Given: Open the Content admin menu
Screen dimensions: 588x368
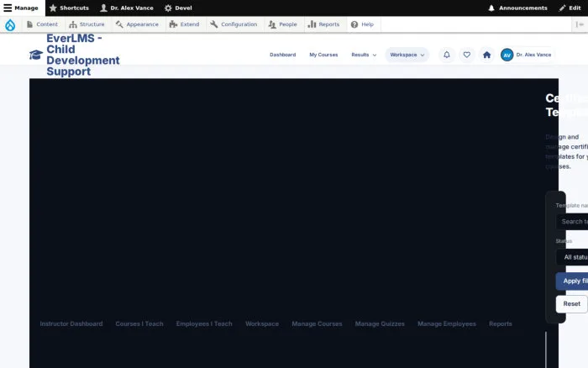Looking at the screenshot, I should point(42,24).
